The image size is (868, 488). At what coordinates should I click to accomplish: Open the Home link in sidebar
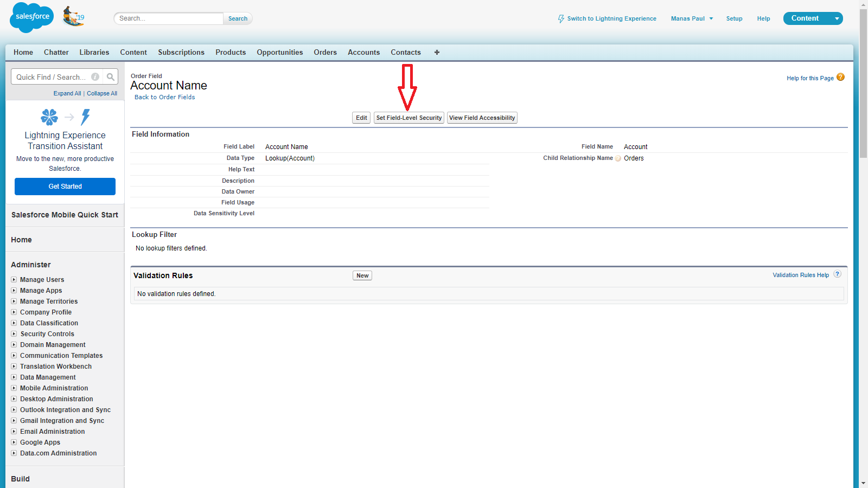tap(21, 240)
